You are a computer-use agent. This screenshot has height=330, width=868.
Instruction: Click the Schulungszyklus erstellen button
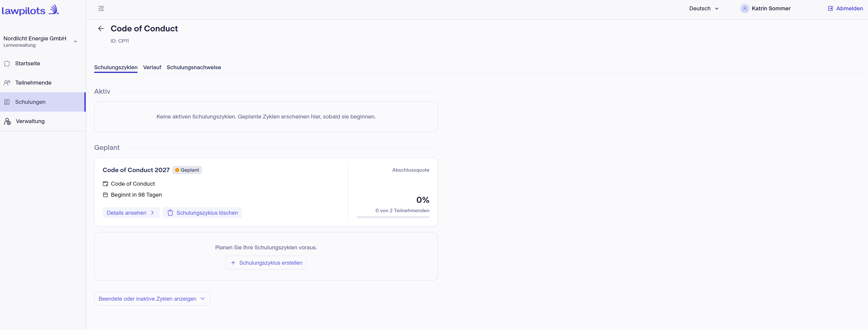266,263
